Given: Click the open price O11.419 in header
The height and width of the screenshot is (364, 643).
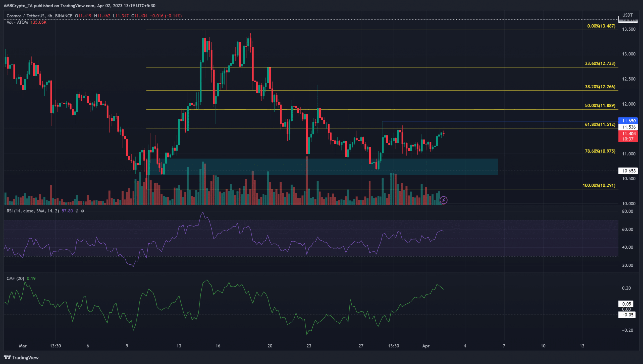Looking at the screenshot, I should (x=83, y=16).
